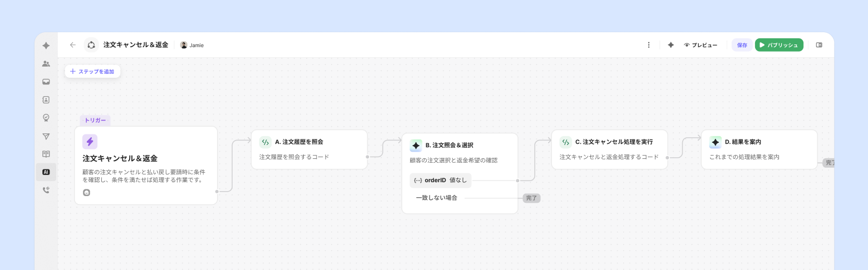Open the three-dot more options menu
The height and width of the screenshot is (270, 868).
tap(648, 45)
